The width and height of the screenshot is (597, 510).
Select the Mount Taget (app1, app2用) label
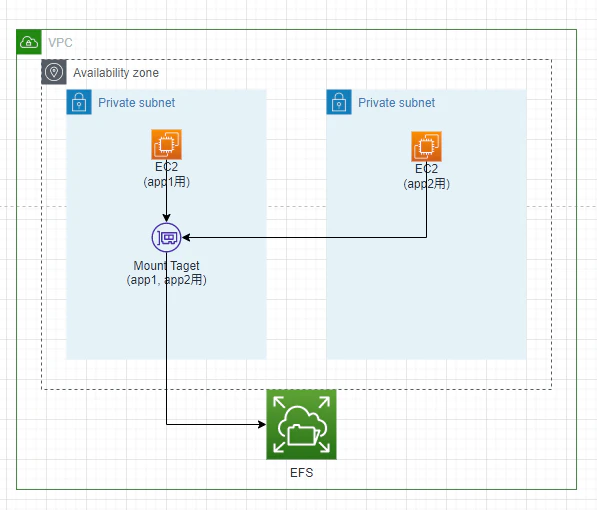pyautogui.click(x=166, y=273)
